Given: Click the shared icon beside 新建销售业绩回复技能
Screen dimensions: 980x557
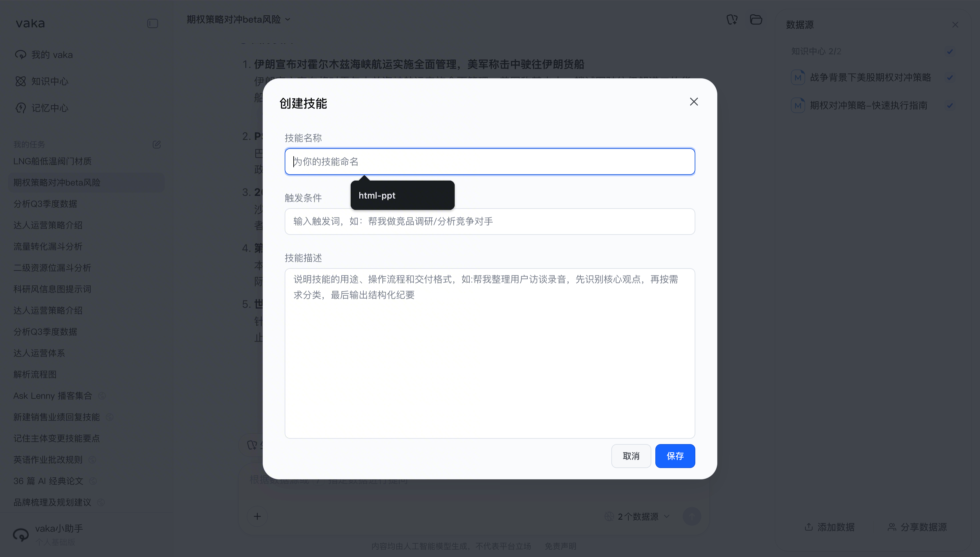Looking at the screenshot, I should pos(109,417).
